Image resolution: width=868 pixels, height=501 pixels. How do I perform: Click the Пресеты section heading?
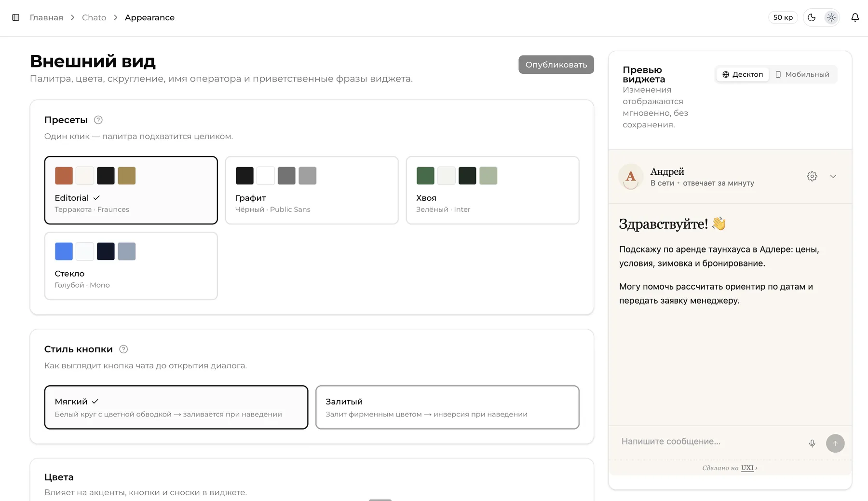coord(66,120)
